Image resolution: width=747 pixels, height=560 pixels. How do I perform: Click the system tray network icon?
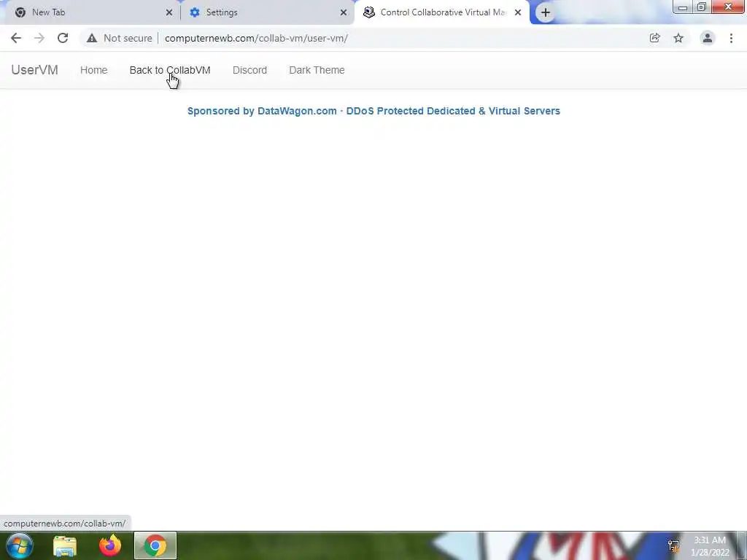point(673,545)
